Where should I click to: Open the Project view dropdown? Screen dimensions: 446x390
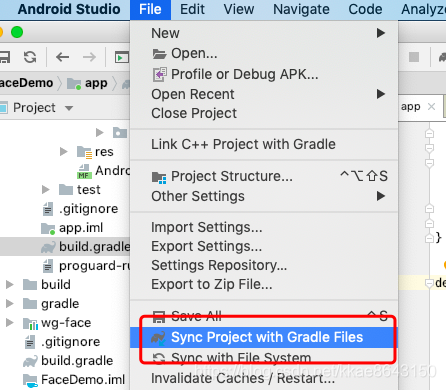pyautogui.click(x=69, y=108)
